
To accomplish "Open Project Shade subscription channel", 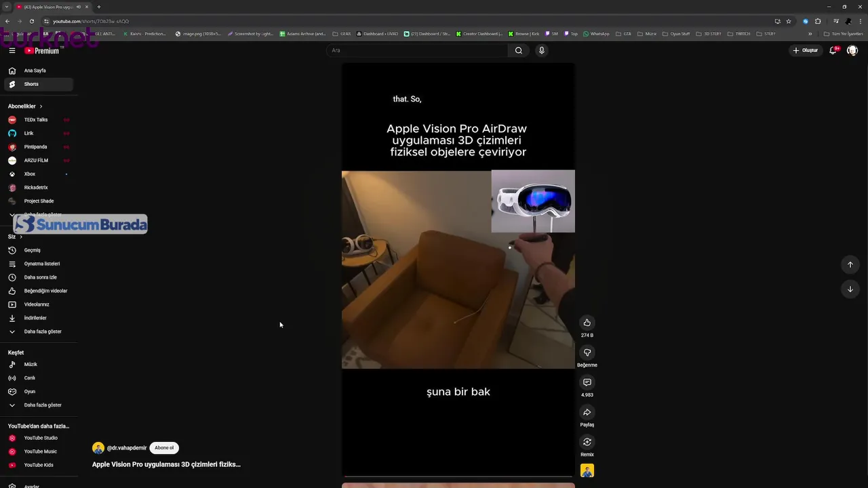I will 38,201.
